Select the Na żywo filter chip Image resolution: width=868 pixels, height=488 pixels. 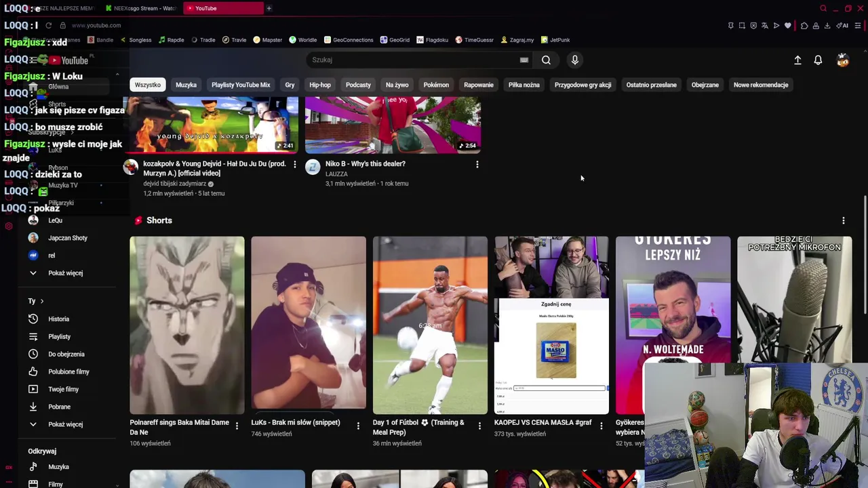[x=397, y=85]
